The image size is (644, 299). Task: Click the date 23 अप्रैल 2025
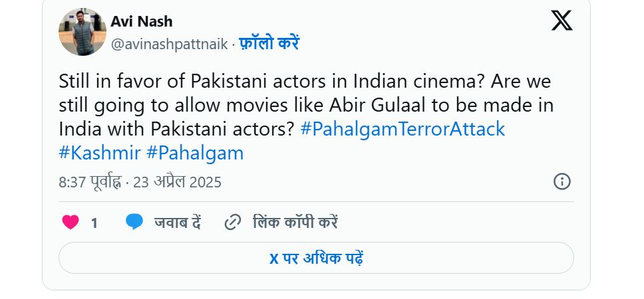[177, 182]
